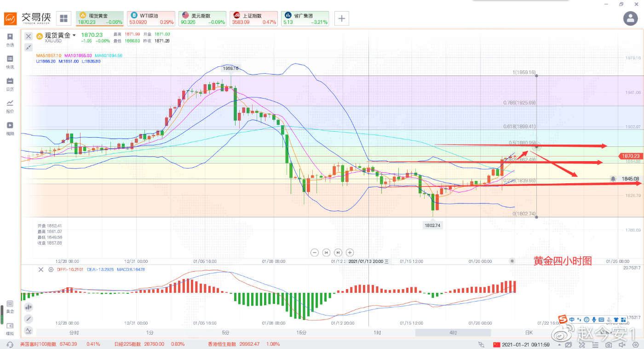This screenshot has height=349, width=644.
Task: Open MACD indicator settings gear
Action: pos(51,269)
